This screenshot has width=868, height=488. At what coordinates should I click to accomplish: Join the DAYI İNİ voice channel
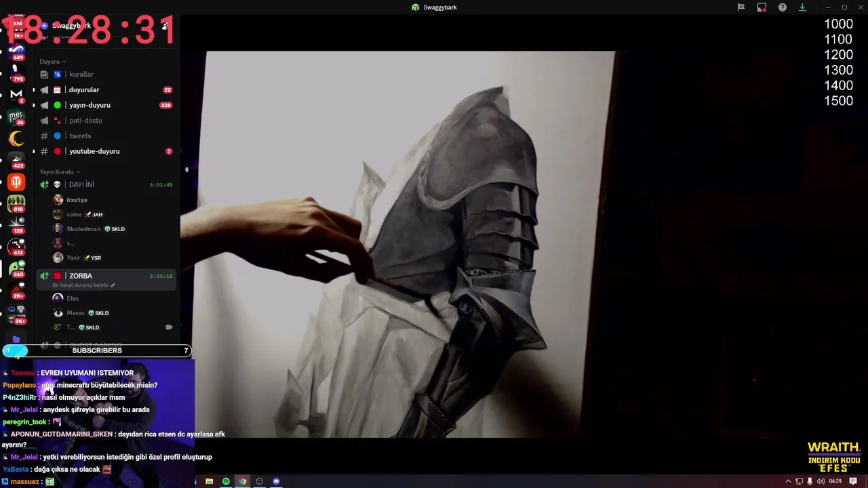click(x=106, y=184)
